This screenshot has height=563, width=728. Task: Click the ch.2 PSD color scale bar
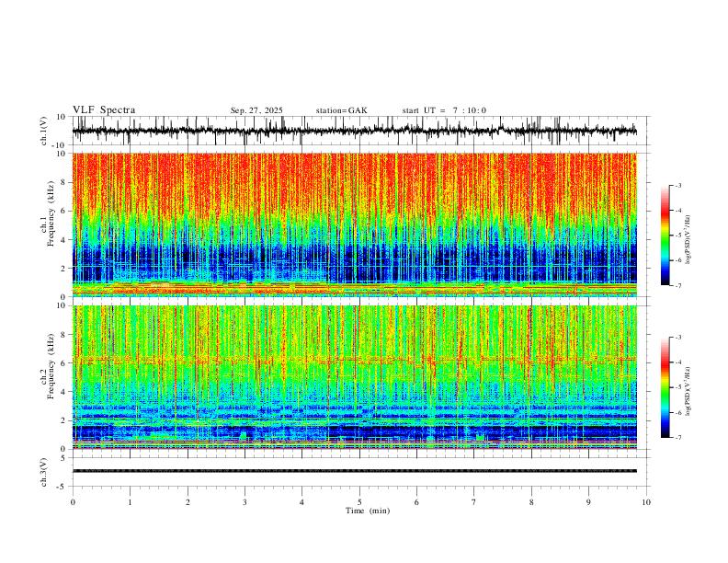(665, 387)
